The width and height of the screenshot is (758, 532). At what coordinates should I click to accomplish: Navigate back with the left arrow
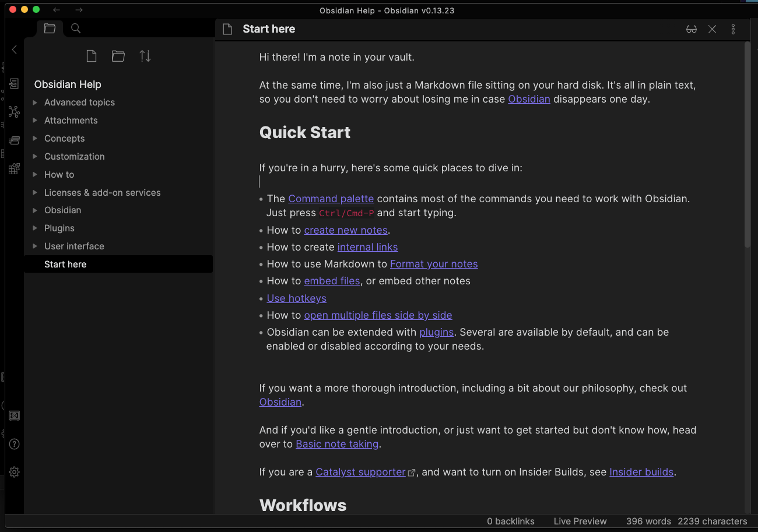57,10
